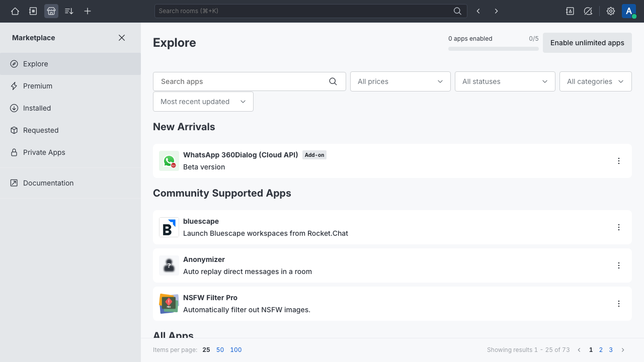Go to results page 3
644x362 pixels.
(611, 350)
